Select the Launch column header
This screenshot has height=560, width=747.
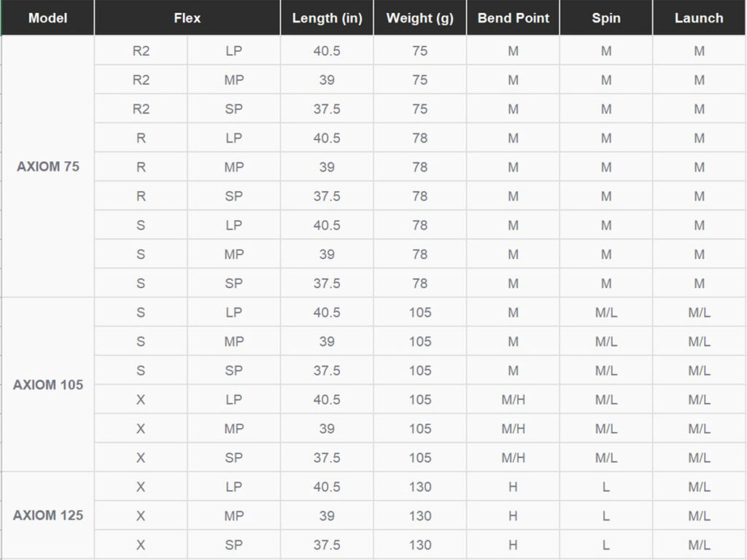tap(699, 18)
